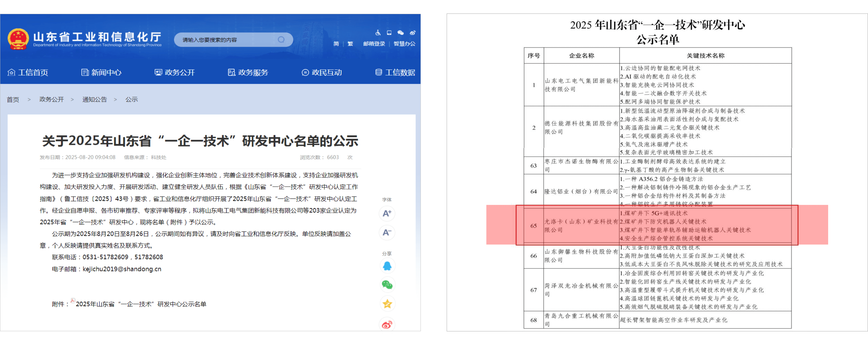
Task: Open the WeChat icon in header
Action: click(x=400, y=33)
